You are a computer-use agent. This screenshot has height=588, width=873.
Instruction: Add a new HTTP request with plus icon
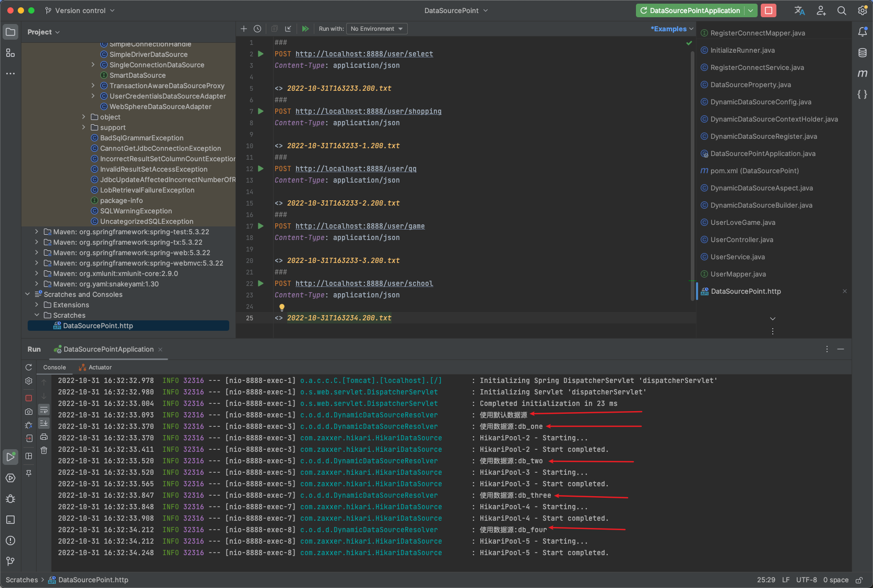(244, 29)
